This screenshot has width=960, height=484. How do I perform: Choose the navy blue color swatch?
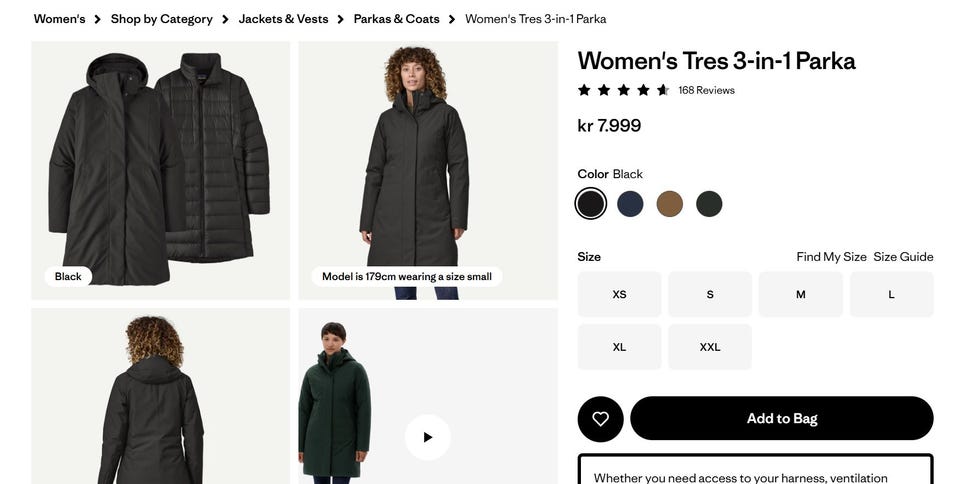click(630, 204)
